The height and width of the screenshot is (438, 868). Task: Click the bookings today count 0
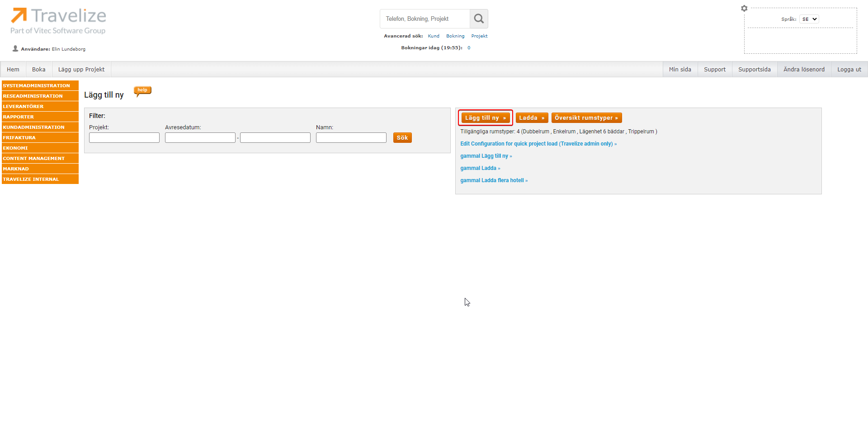pyautogui.click(x=469, y=48)
